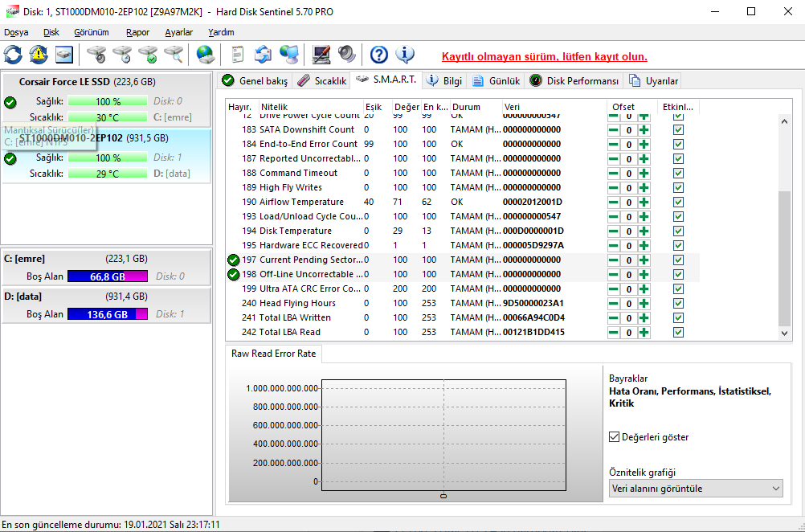Image resolution: width=805 pixels, height=532 pixels.
Task: Click the SMART table scrollbar down arrow
Action: point(784,334)
